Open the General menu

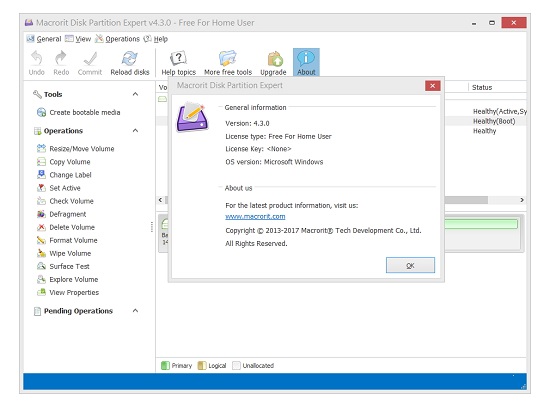44,39
